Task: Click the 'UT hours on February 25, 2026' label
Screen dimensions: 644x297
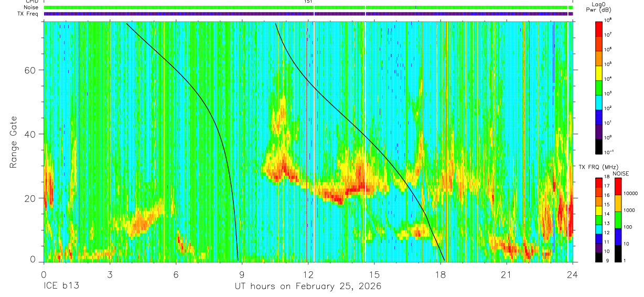Action: pos(308,287)
